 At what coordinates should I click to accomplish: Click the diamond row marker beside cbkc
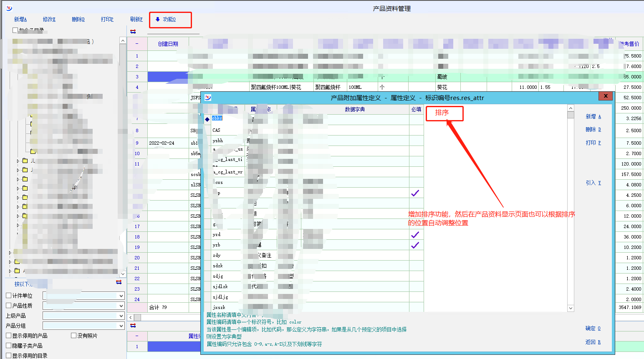pos(207,119)
